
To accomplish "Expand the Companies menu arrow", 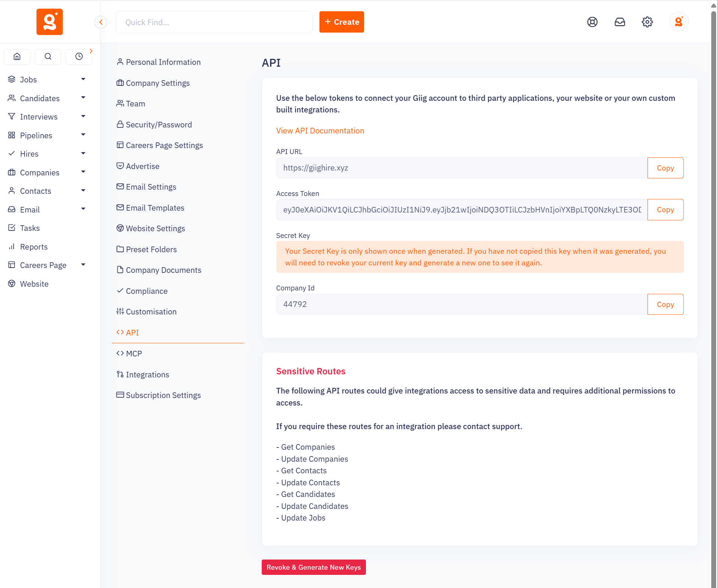I will [83, 172].
